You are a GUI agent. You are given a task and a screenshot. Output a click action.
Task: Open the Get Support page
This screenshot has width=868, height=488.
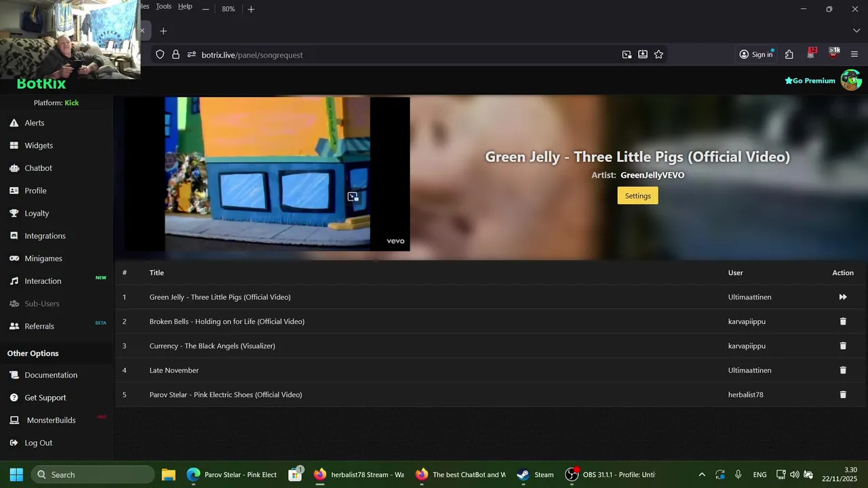(x=45, y=397)
